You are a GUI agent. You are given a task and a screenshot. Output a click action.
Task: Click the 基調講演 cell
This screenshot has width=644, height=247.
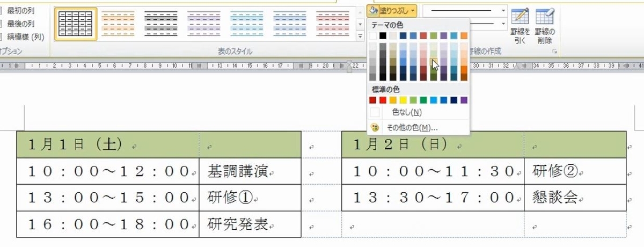tap(250, 171)
